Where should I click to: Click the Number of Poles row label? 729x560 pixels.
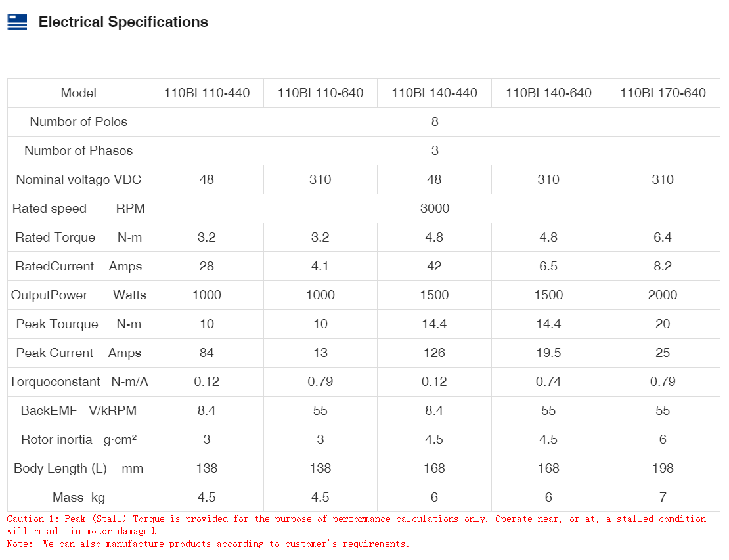pyautogui.click(x=79, y=121)
